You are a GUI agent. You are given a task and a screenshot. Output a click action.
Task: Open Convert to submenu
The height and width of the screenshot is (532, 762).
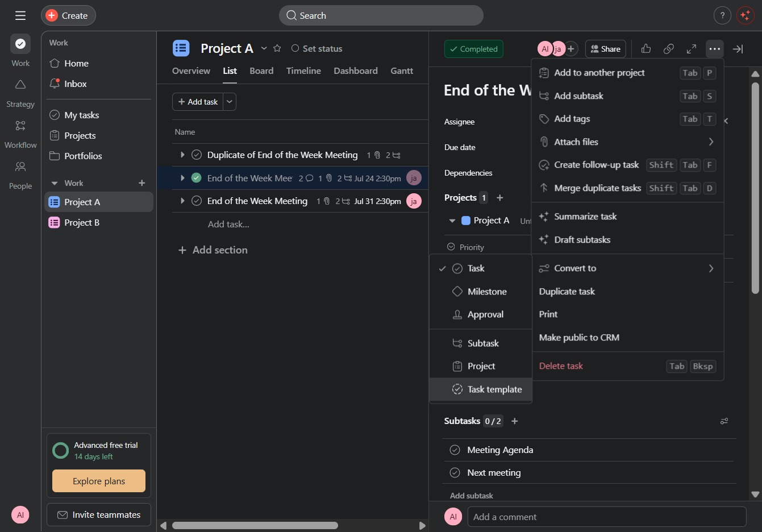tap(627, 268)
